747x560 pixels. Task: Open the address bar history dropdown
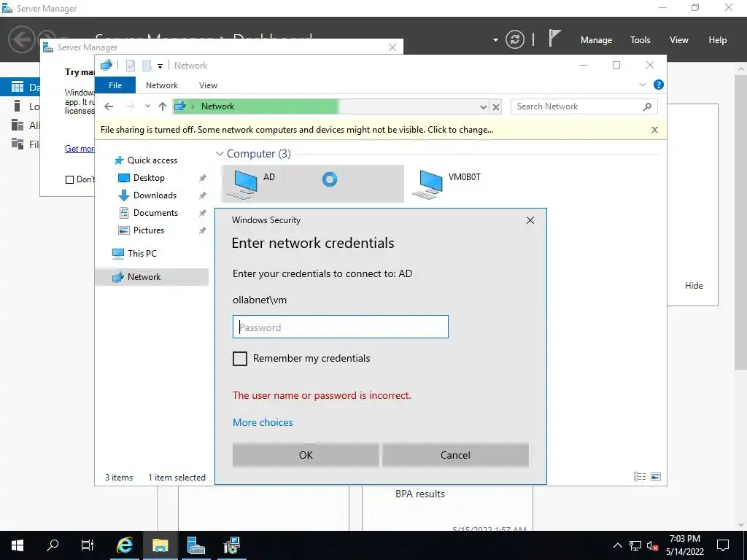[x=484, y=106]
